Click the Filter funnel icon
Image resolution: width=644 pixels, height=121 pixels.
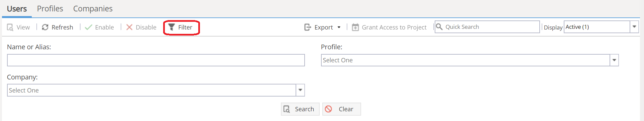pos(172,27)
